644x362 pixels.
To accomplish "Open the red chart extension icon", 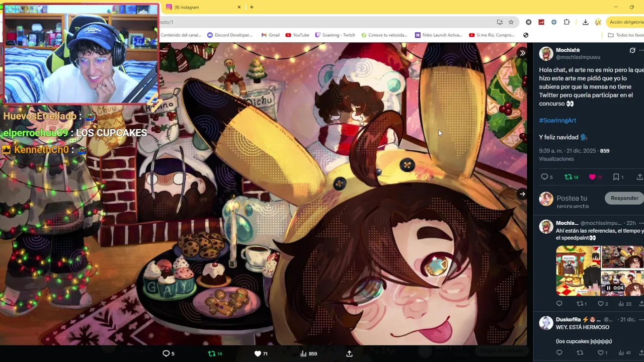I will (x=541, y=22).
